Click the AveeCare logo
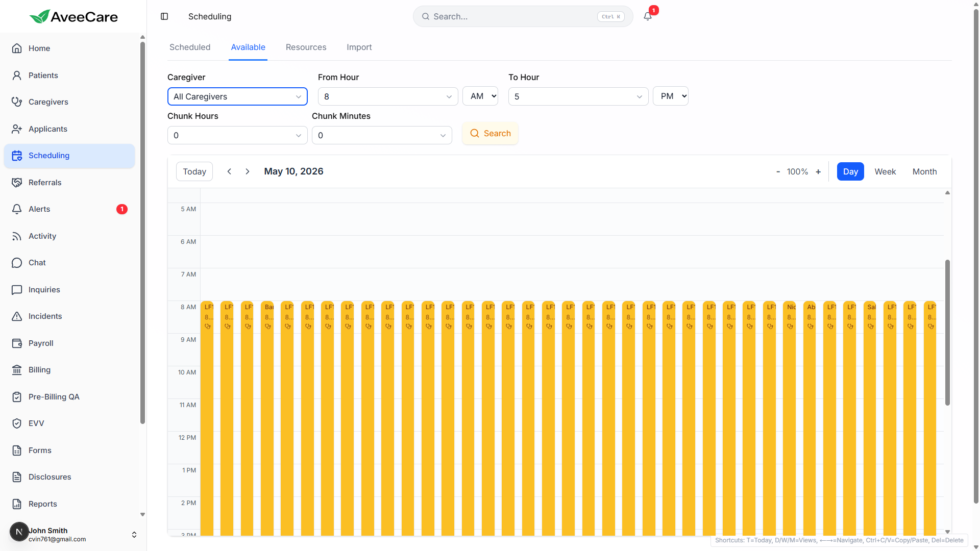The image size is (980, 551). click(x=73, y=17)
